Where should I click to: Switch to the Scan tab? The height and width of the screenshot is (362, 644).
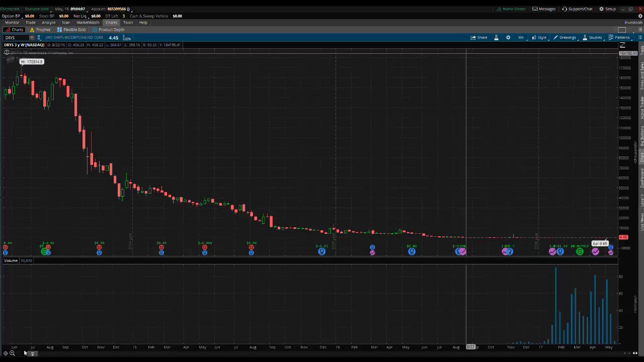coord(66,23)
